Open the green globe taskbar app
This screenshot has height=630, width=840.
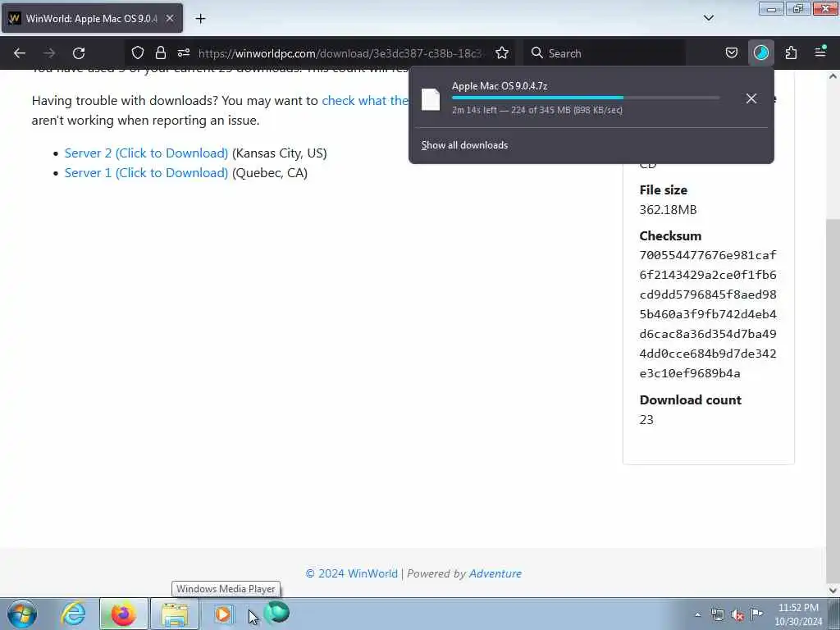pos(276,612)
